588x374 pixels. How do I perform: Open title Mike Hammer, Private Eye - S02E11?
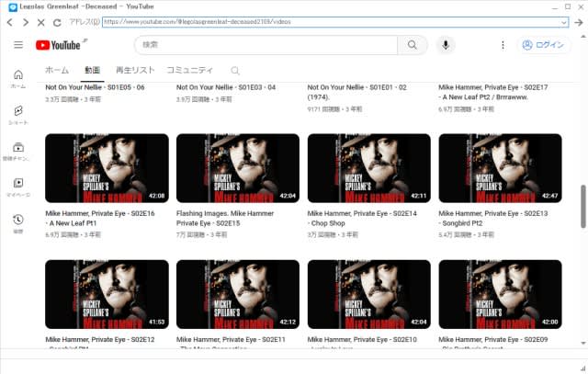(231, 339)
